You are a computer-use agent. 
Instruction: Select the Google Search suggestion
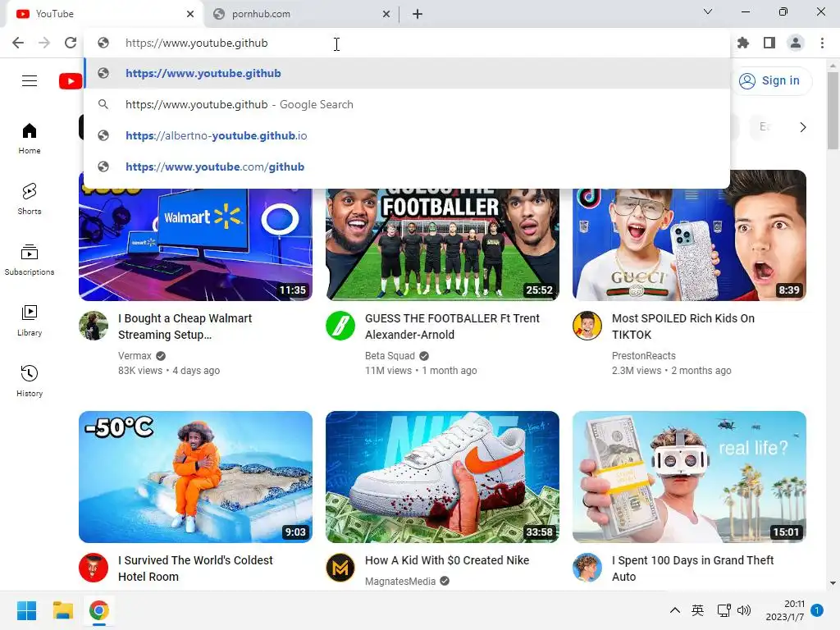click(x=407, y=104)
